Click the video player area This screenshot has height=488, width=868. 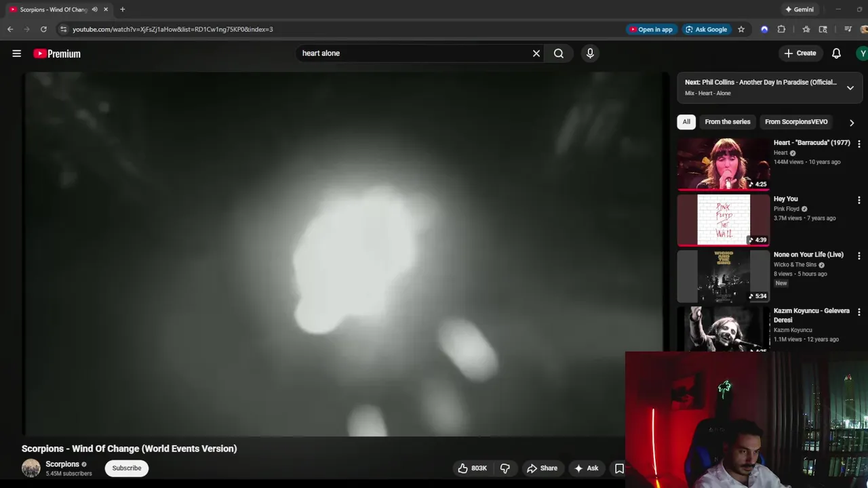(x=346, y=254)
